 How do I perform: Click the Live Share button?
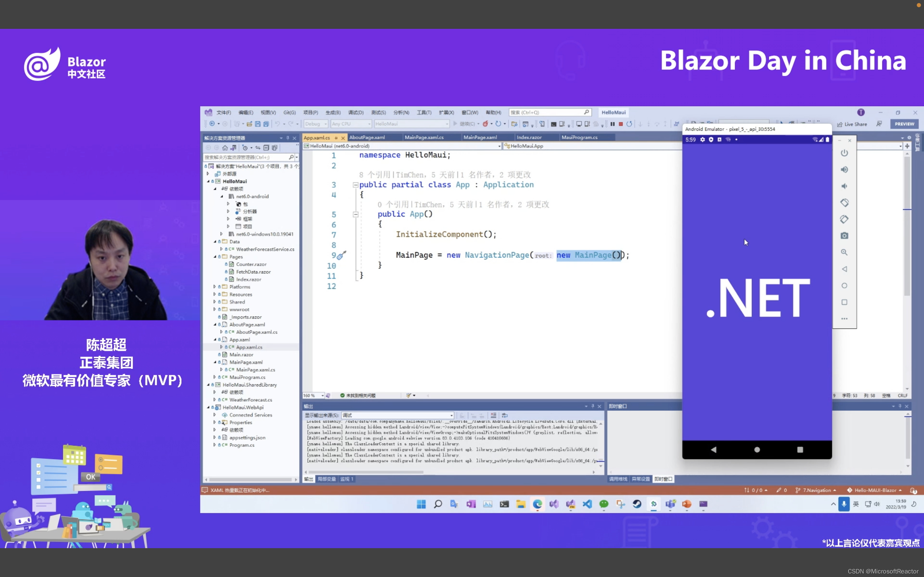(x=852, y=124)
